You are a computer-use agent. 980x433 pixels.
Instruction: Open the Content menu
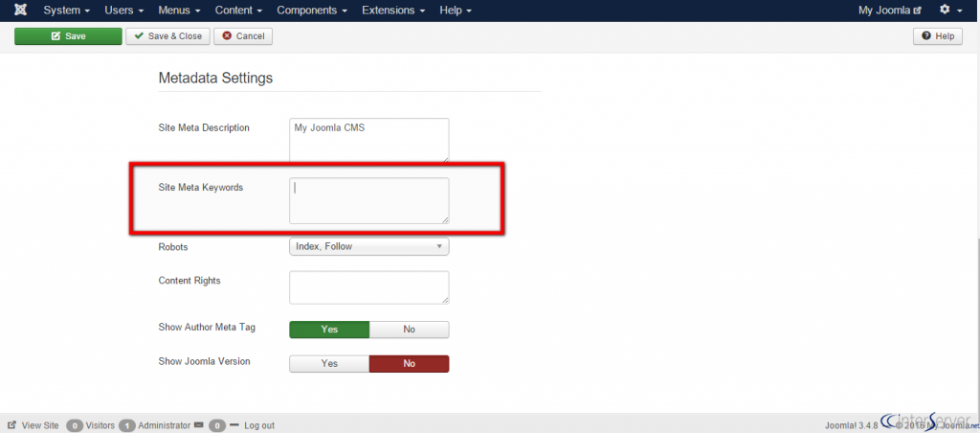(x=238, y=11)
